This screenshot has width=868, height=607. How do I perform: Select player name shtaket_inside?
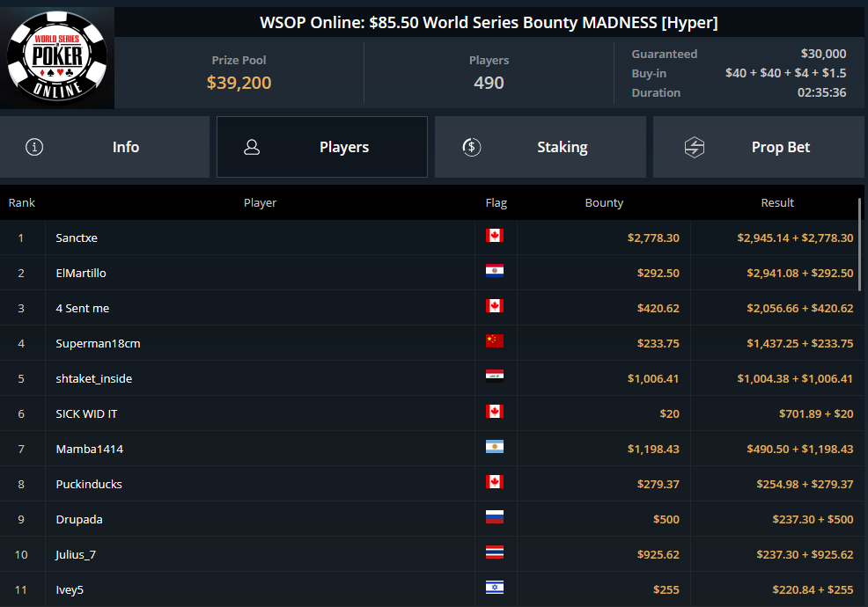(x=94, y=379)
